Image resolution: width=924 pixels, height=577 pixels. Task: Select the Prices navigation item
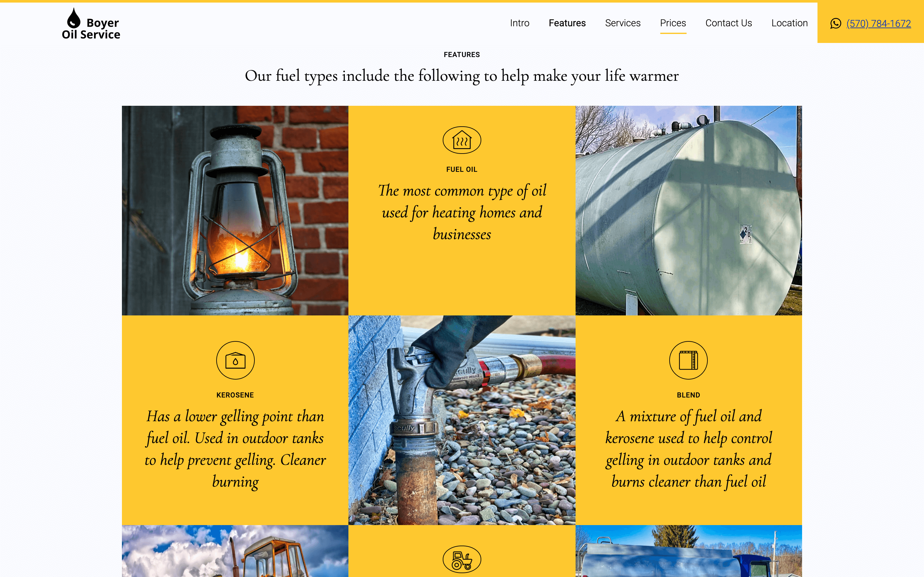[x=673, y=23]
